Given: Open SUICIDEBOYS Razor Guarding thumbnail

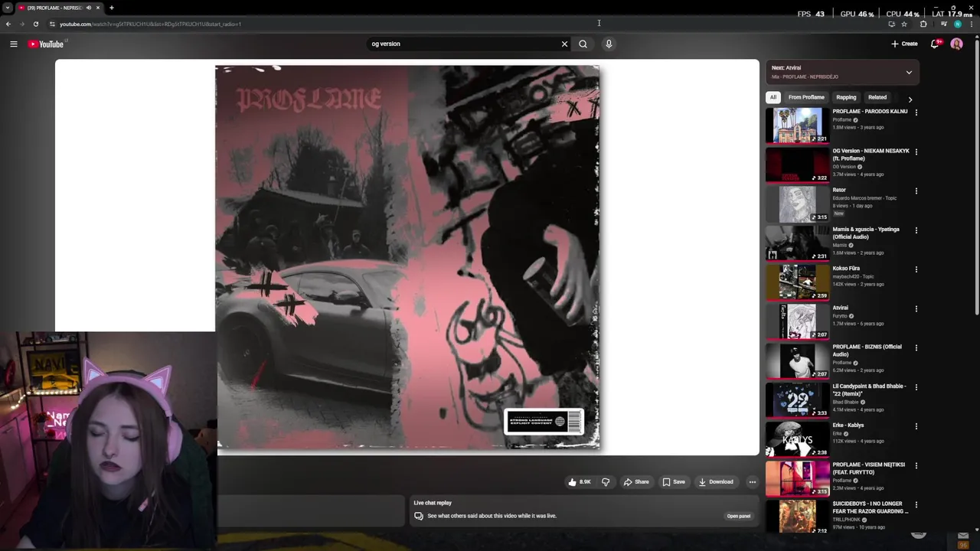Looking at the screenshot, I should [x=797, y=517].
